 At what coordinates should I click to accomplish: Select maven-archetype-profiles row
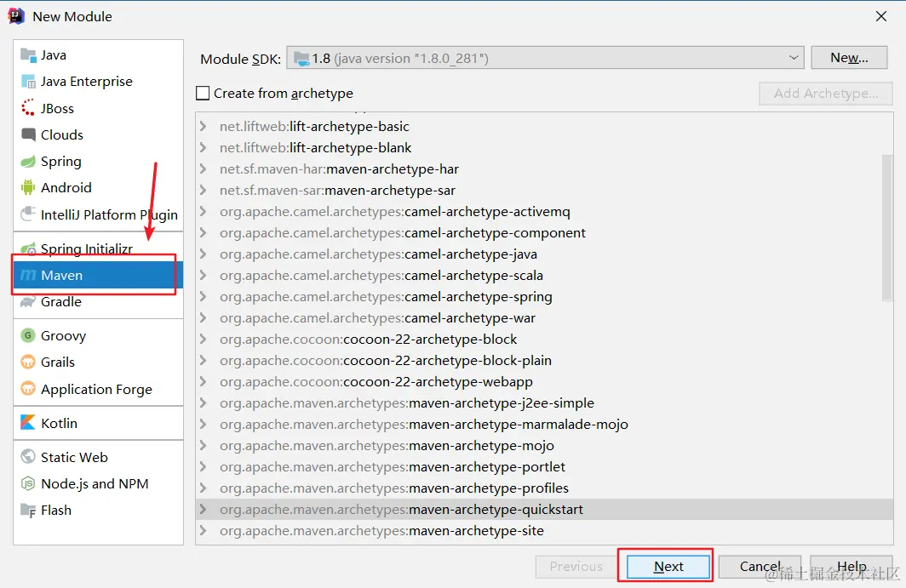pyautogui.click(x=544, y=488)
